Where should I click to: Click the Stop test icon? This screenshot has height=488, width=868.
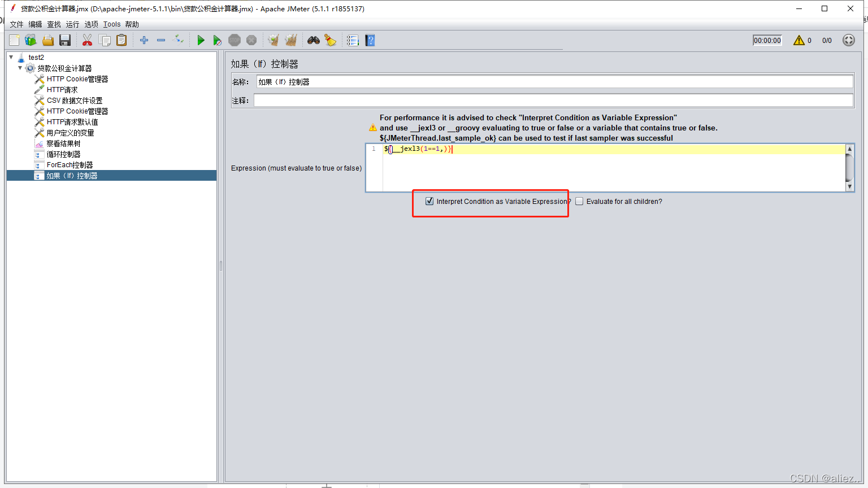(235, 40)
